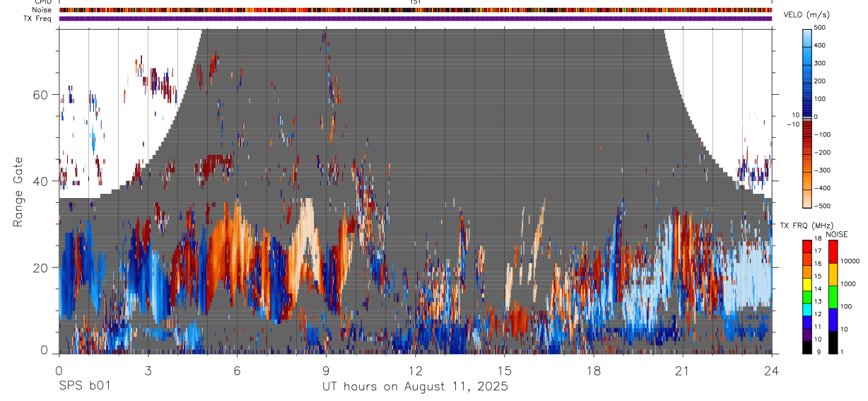868x401 pixels.
Task: Click the 'TX Freq' row label at top left
Action: point(38,18)
